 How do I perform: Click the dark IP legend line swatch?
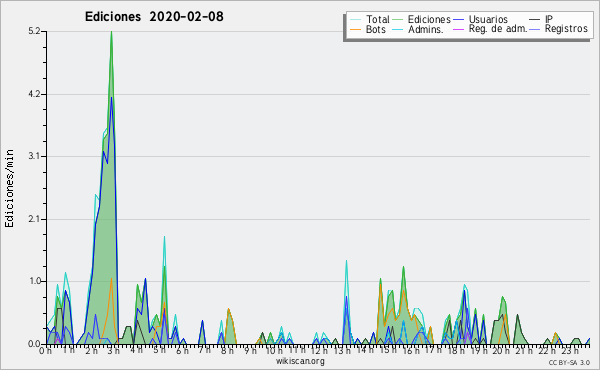tap(535, 20)
